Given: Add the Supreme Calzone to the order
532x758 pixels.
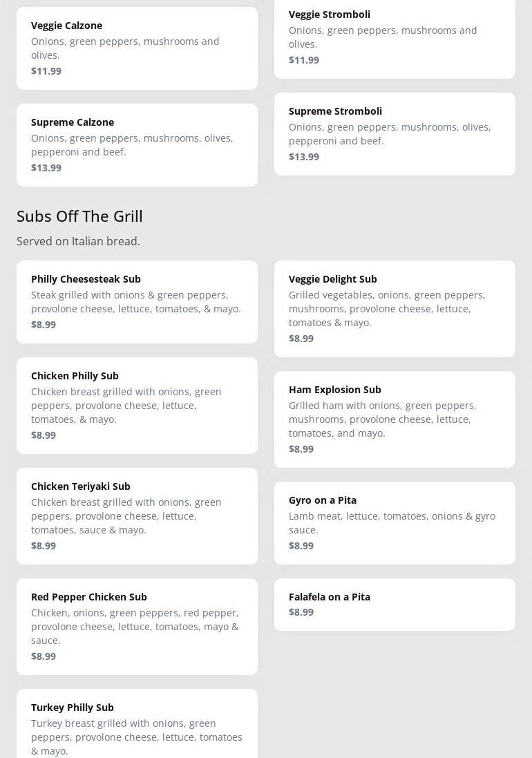Looking at the screenshot, I should pyautogui.click(x=137, y=144).
